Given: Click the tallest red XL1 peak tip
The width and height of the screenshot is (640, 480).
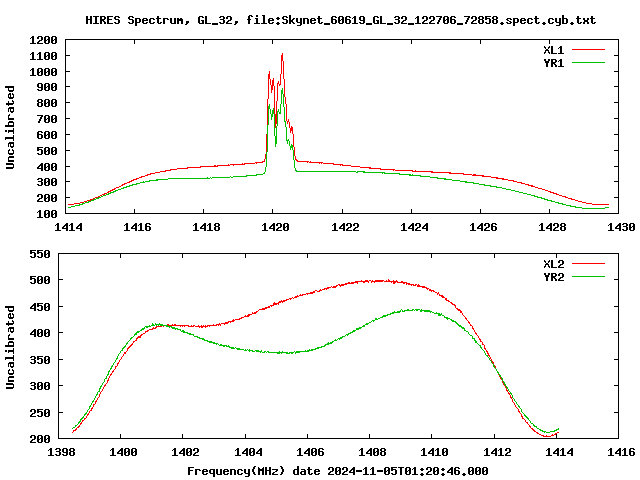Looking at the screenshot, I should (x=282, y=54).
